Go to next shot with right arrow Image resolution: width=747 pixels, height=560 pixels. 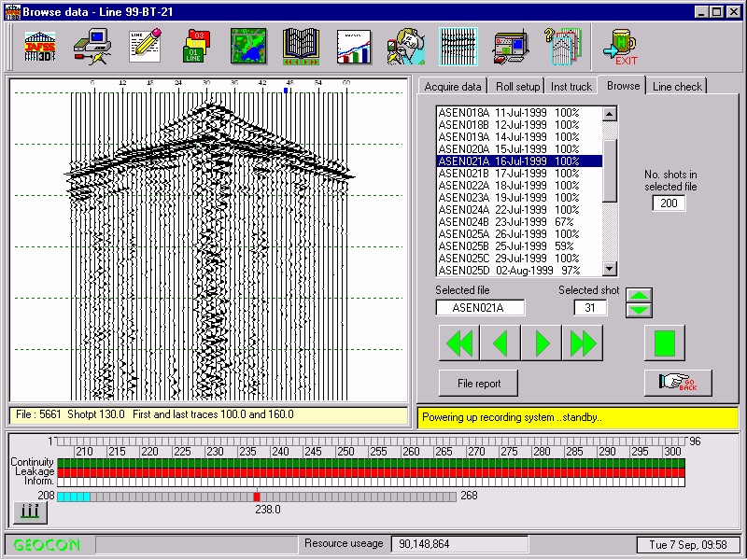click(x=542, y=343)
